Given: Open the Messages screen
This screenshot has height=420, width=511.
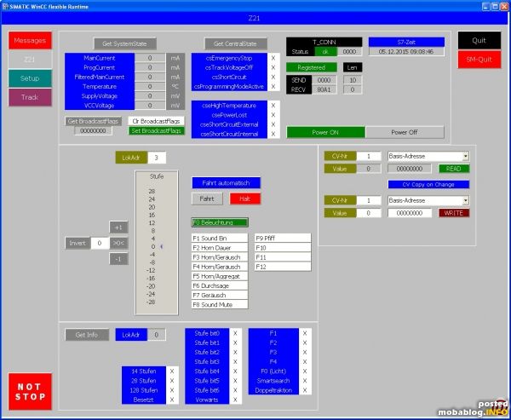Looking at the screenshot, I should pyautogui.click(x=30, y=40).
